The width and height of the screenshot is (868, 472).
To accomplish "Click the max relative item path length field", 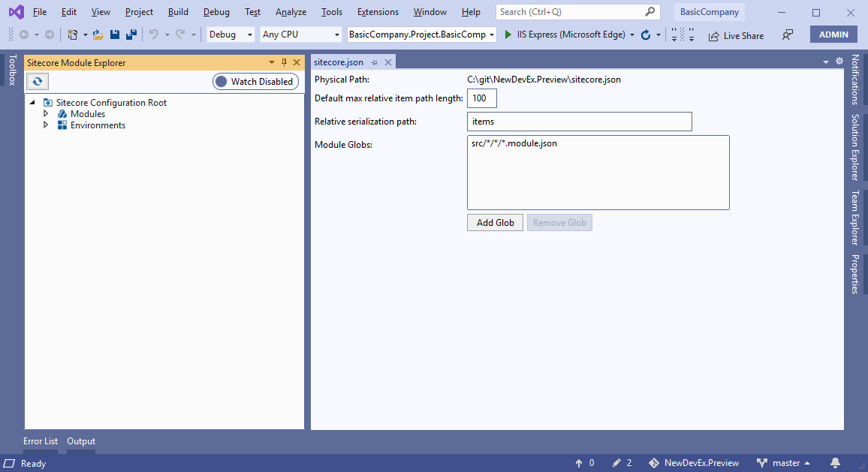I will point(481,98).
